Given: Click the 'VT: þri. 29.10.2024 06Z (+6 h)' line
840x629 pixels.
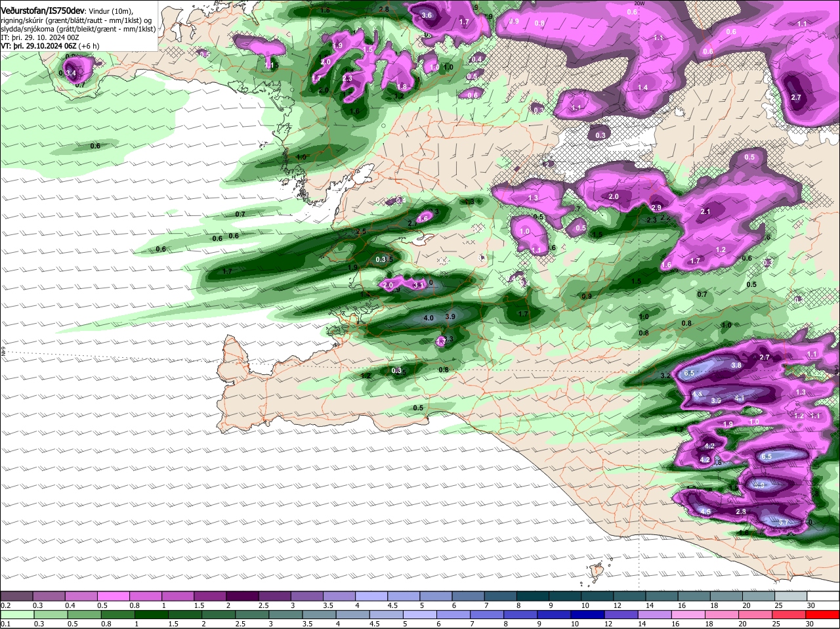Looking at the screenshot, I should pyautogui.click(x=51, y=46).
